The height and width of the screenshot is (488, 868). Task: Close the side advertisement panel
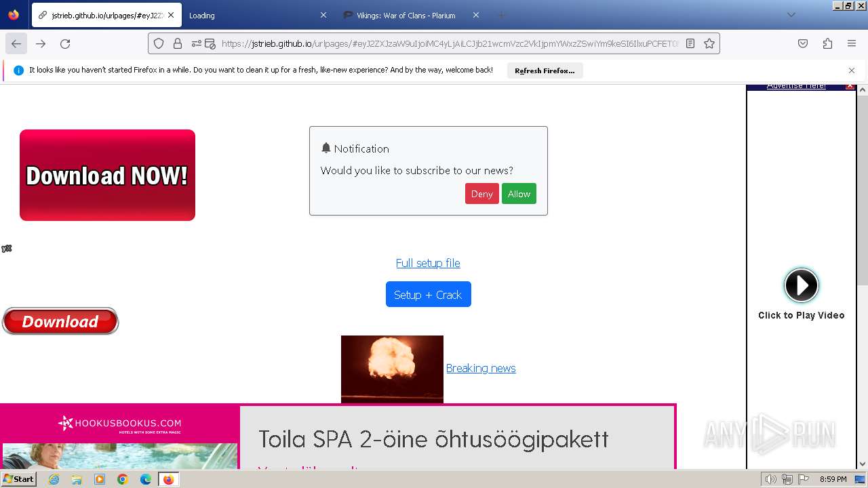click(x=850, y=87)
